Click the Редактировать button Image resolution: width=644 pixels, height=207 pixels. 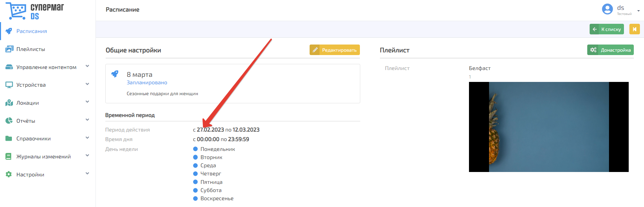(335, 50)
